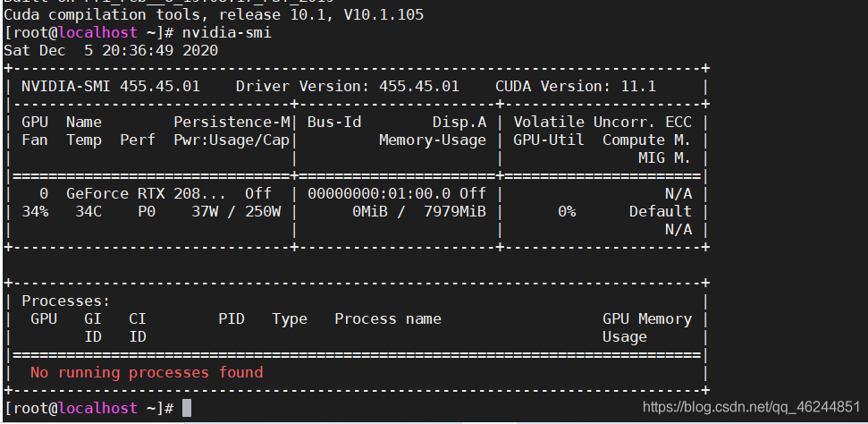Click the GPU-Util column header

pyautogui.click(x=549, y=140)
